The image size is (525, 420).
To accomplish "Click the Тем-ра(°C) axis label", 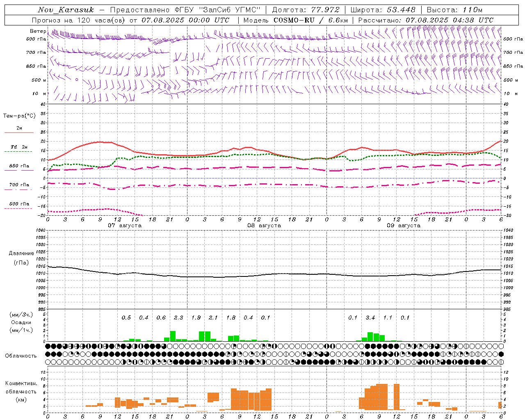I will [x=19, y=116].
